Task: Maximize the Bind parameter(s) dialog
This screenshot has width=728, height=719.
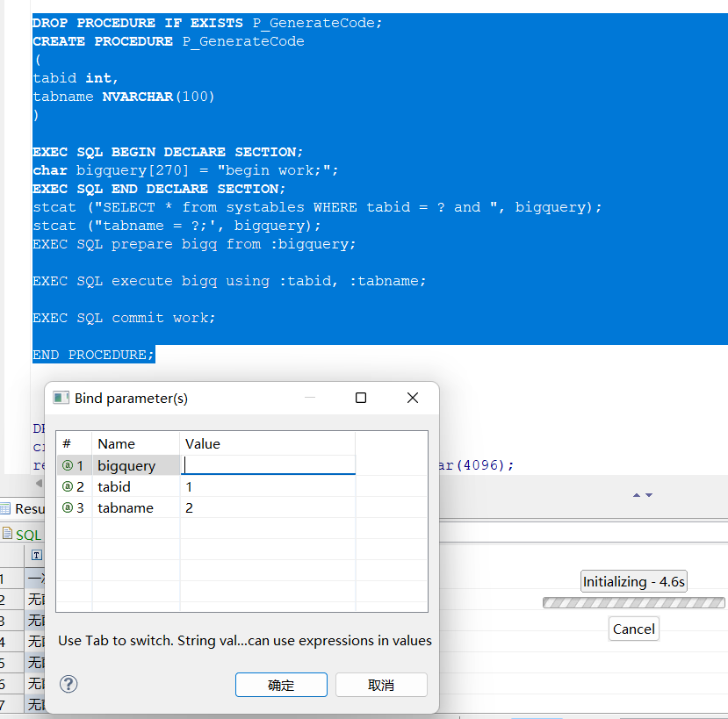Action: [x=361, y=398]
